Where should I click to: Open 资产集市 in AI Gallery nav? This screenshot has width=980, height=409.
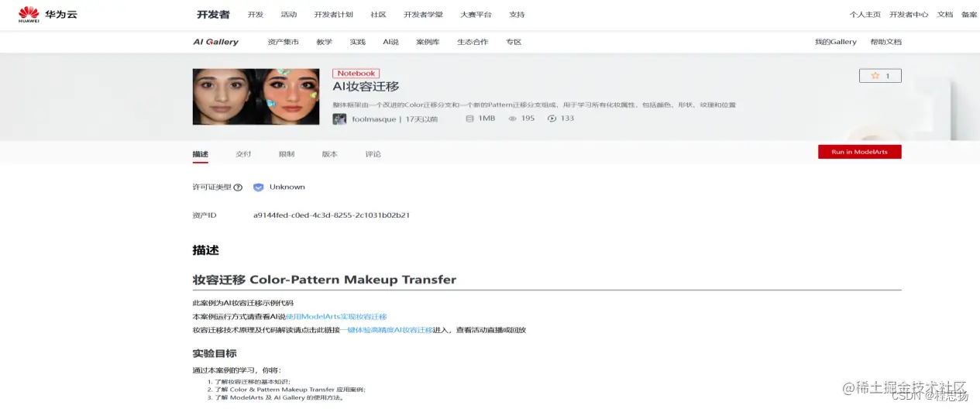[x=283, y=42]
